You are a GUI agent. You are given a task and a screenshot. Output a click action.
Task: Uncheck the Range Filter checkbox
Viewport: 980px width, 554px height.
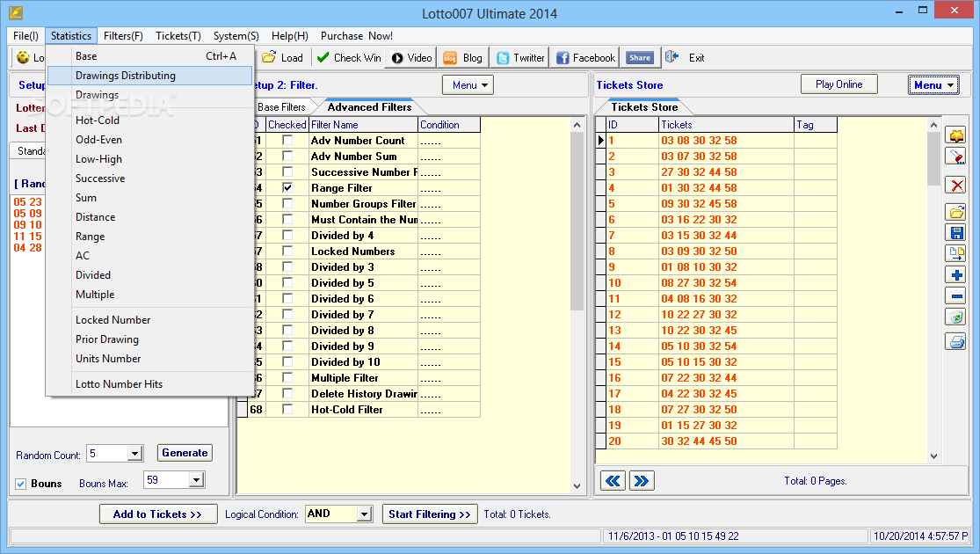pos(287,187)
